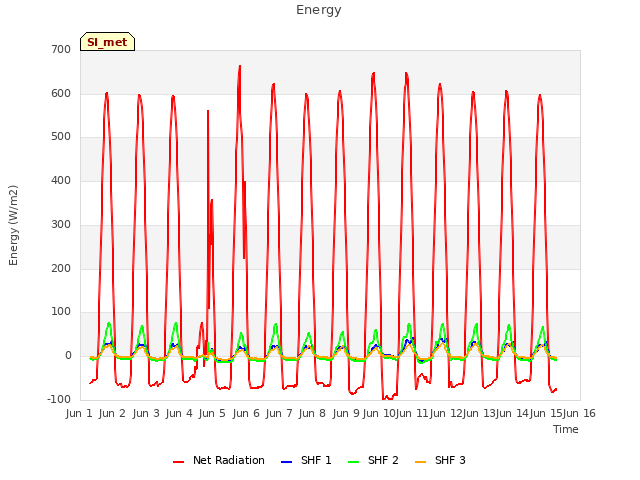640x480 pixels.
Task: Click the Jun 11 x-axis tick label
Action: pyautogui.click(x=412, y=413)
